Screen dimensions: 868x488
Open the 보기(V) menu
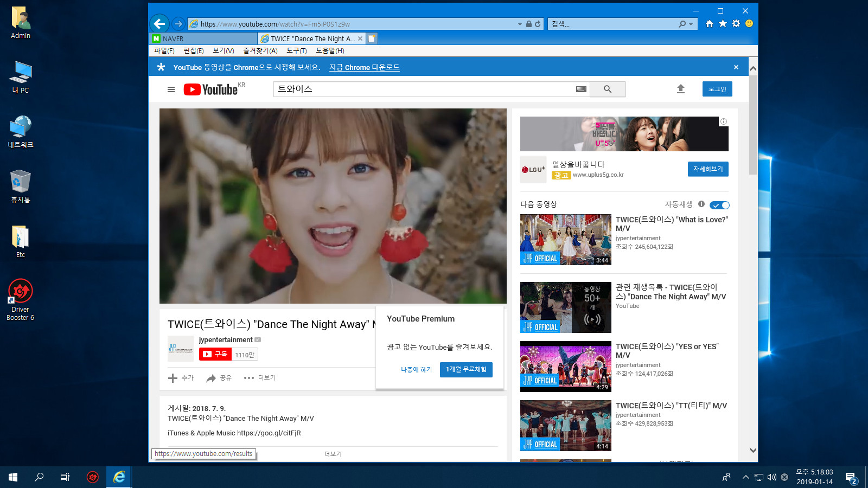[x=223, y=50]
